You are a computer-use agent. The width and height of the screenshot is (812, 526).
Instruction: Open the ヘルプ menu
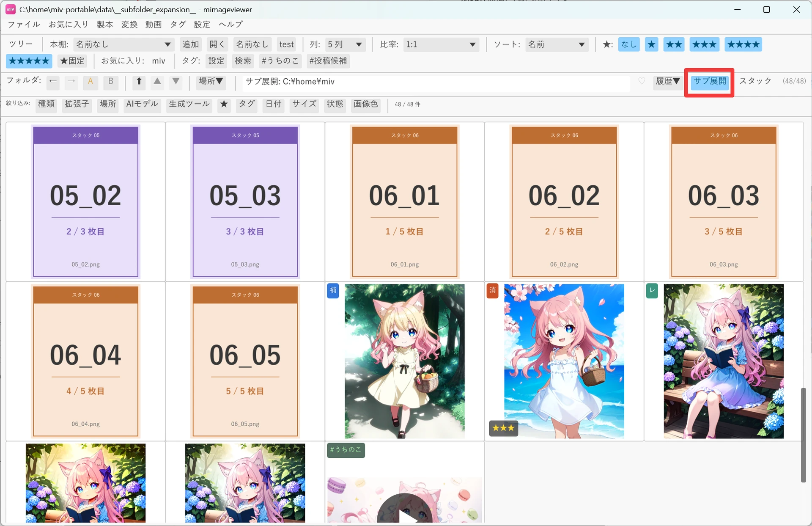pos(230,25)
